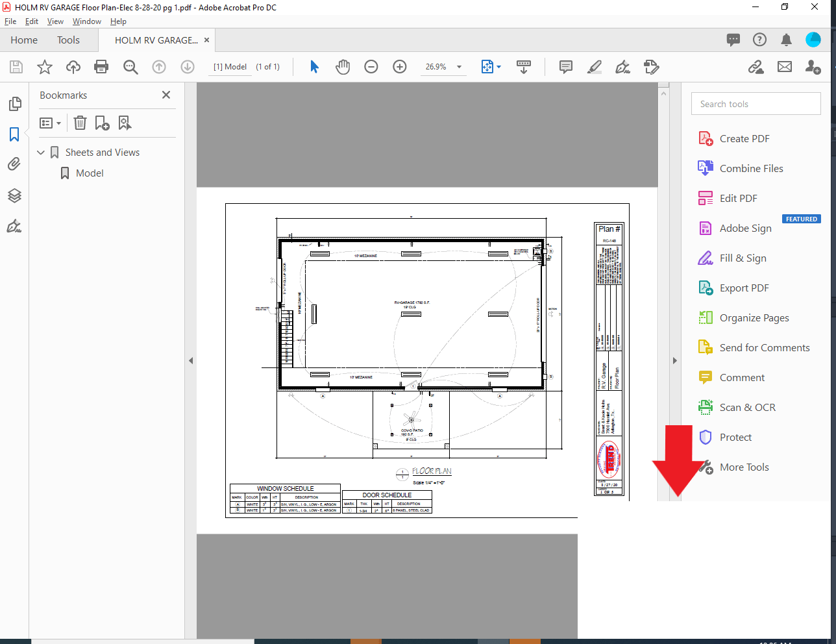Viewport: 836px width, 644px height.
Task: Select the Highlight tool
Action: 594,67
